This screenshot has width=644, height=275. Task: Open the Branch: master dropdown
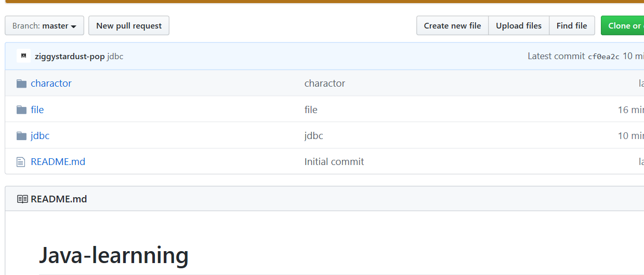[45, 26]
